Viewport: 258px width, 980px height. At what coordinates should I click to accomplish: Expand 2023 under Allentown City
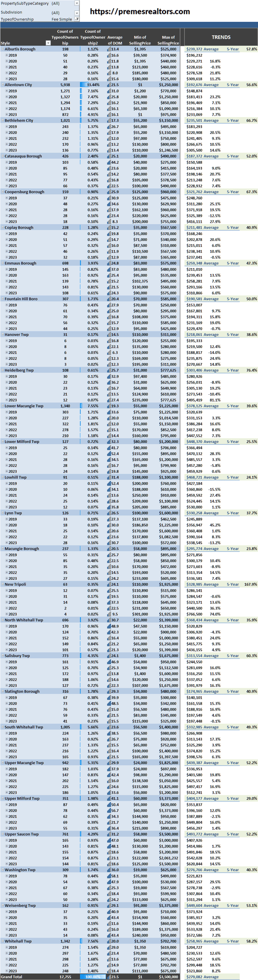tap(6, 115)
